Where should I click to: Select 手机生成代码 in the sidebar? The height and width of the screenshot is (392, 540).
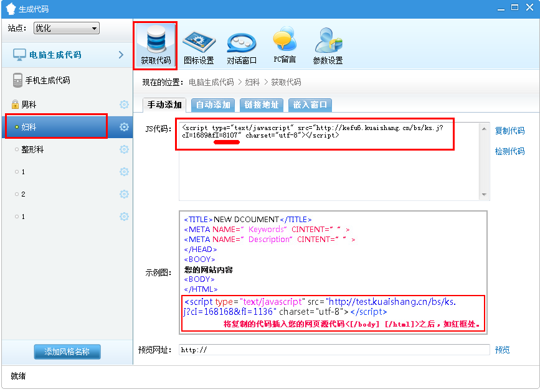47,80
